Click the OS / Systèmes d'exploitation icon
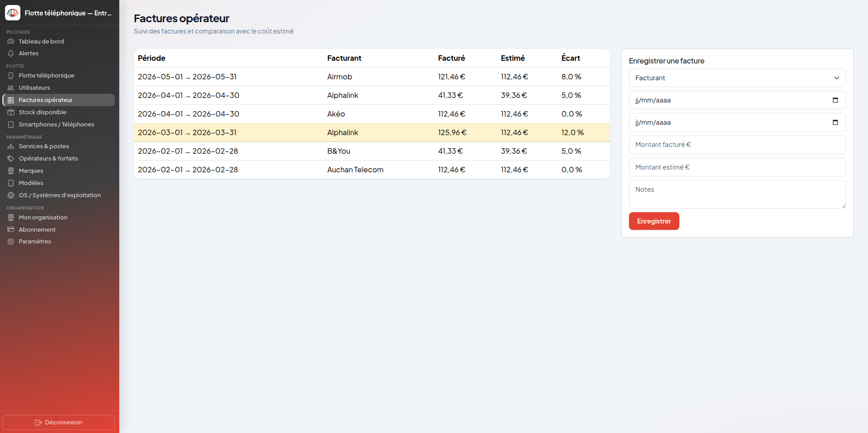The height and width of the screenshot is (433, 868). (x=11, y=195)
